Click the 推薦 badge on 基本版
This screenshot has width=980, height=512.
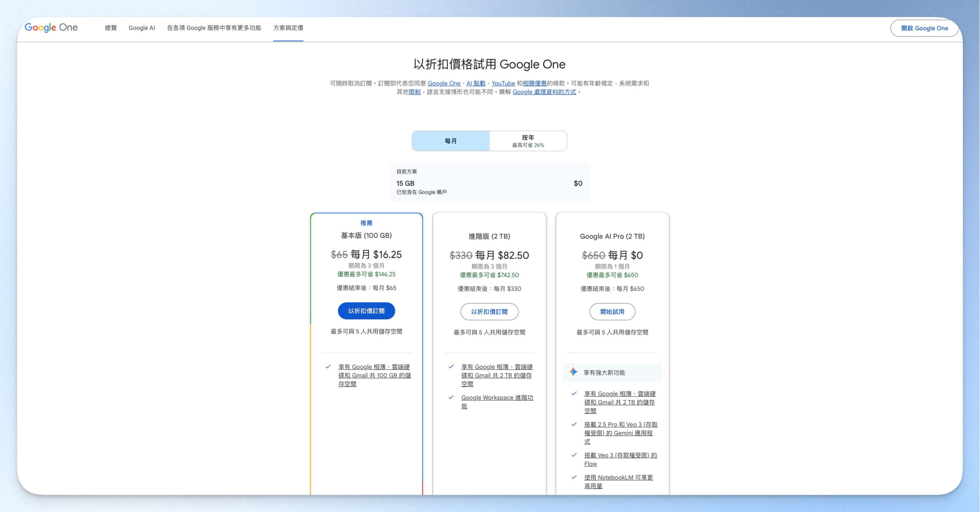tap(366, 223)
